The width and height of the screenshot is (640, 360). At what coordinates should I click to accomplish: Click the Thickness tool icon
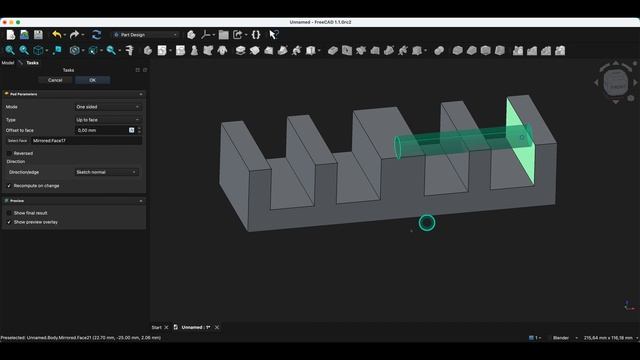pos(499,50)
